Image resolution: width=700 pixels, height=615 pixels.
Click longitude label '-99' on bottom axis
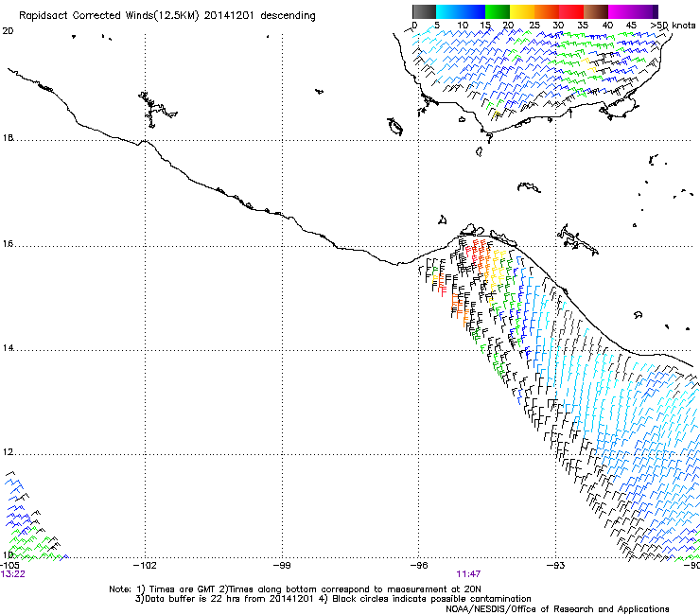pos(282,566)
